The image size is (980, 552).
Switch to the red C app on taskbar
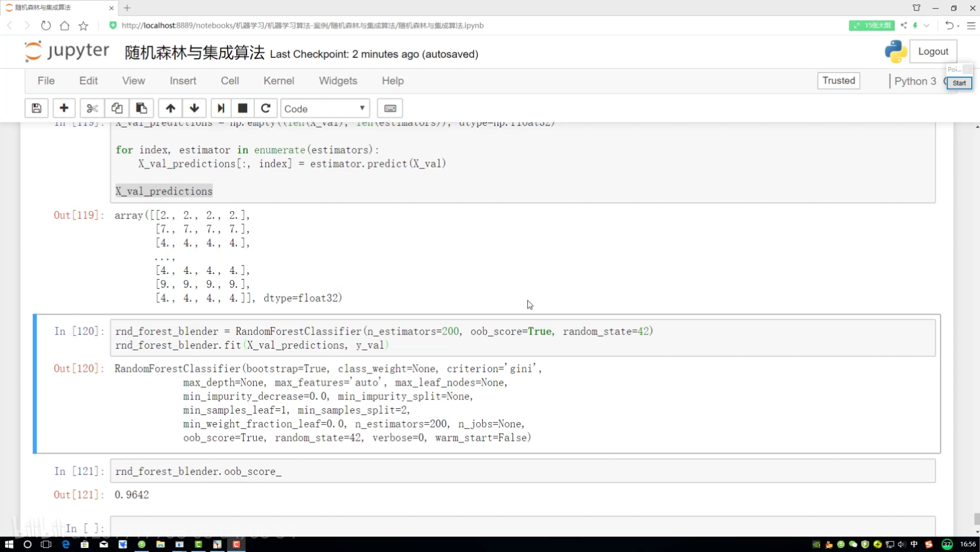coord(236,544)
